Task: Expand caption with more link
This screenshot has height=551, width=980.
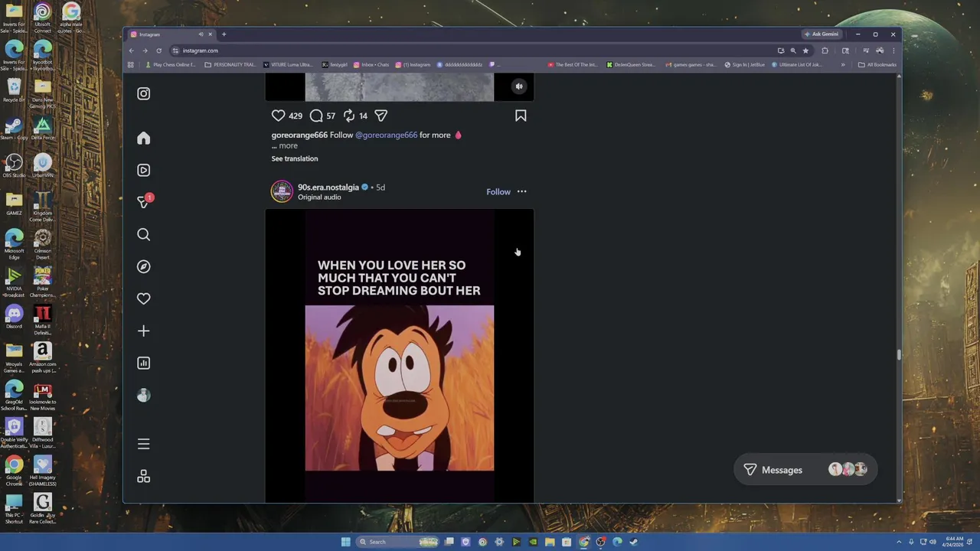Action: (288, 145)
